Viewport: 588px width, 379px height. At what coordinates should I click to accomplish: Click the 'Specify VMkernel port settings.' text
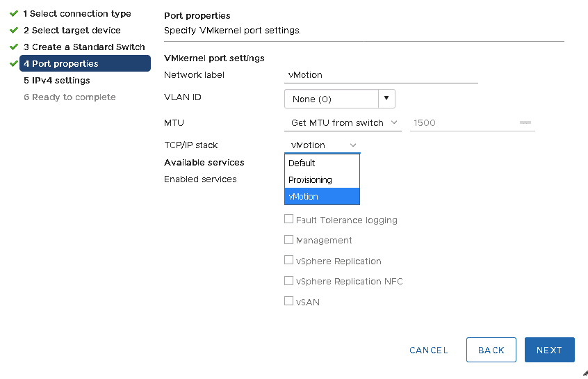232,31
